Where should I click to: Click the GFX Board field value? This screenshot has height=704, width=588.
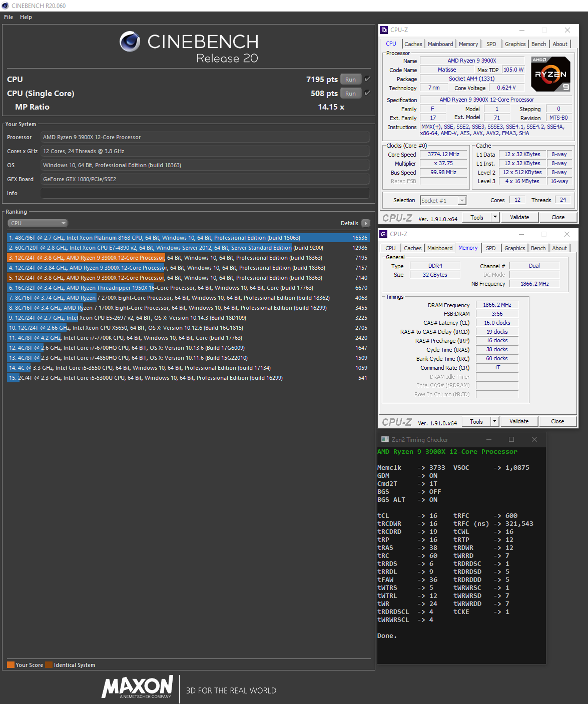(205, 179)
